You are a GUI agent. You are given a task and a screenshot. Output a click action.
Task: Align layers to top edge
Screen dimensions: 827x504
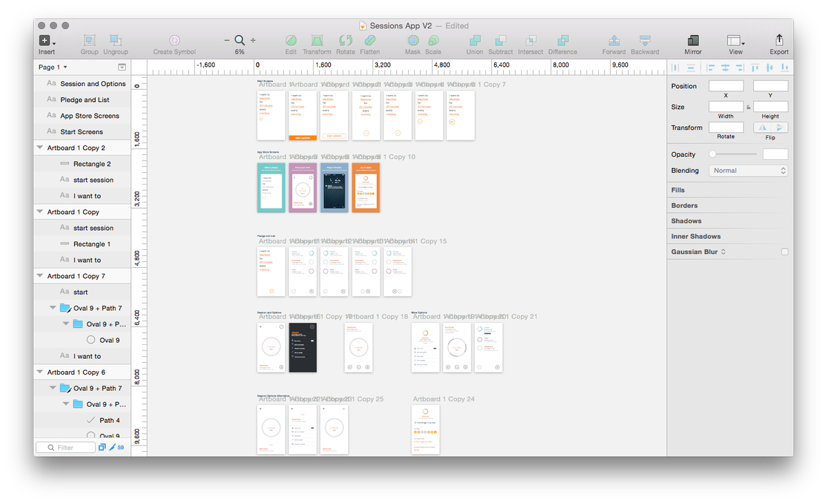(755, 67)
